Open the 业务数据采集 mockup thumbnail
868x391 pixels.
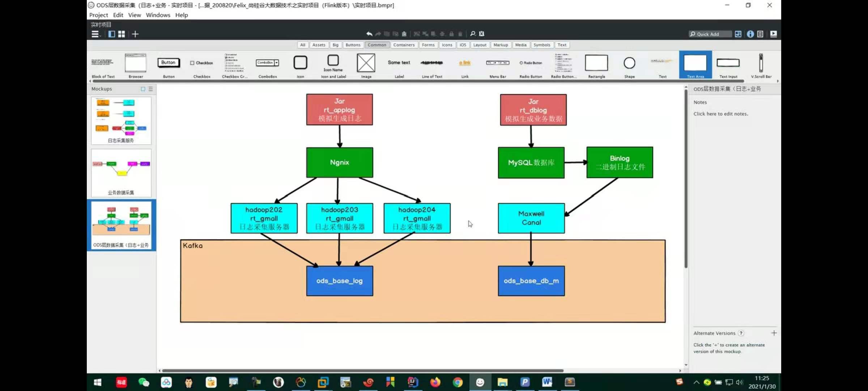pyautogui.click(x=121, y=173)
